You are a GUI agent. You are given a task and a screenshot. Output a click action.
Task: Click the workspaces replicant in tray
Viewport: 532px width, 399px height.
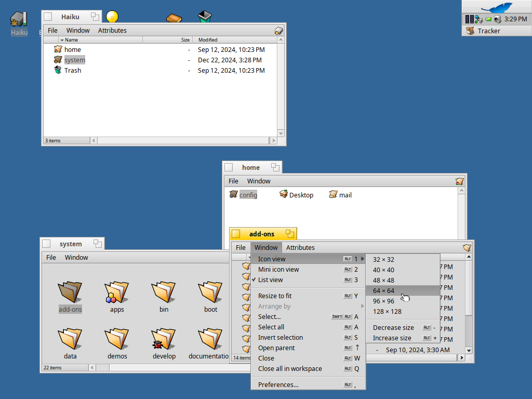(x=469, y=19)
